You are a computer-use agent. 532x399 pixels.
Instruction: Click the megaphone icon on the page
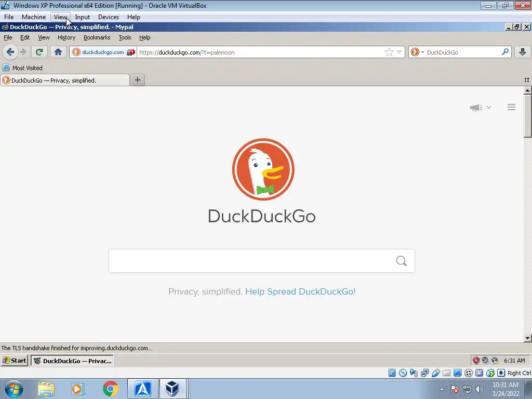tap(476, 108)
